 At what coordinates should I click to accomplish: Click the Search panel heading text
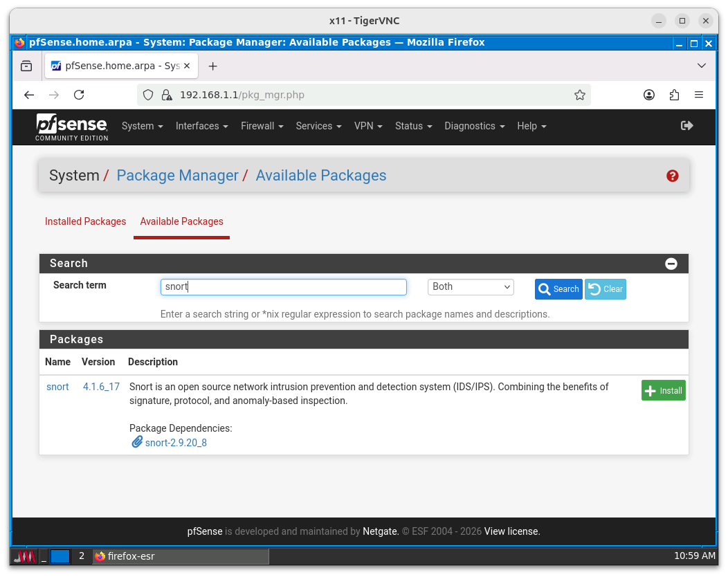[x=69, y=263]
